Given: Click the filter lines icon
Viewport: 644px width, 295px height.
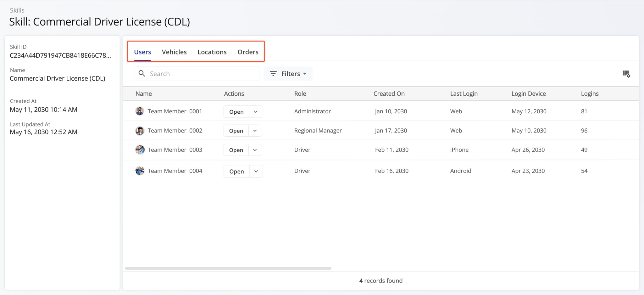Looking at the screenshot, I should [273, 73].
